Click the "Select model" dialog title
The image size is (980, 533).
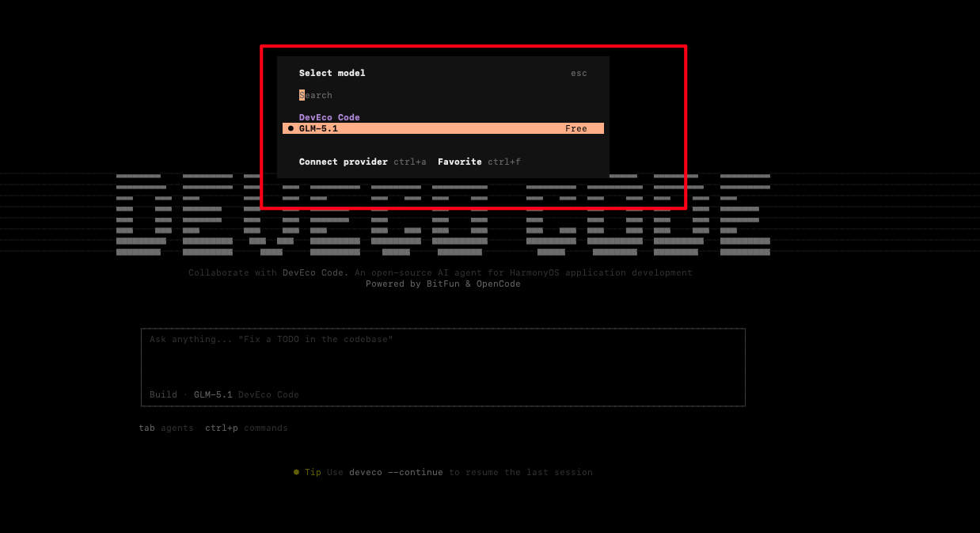332,73
